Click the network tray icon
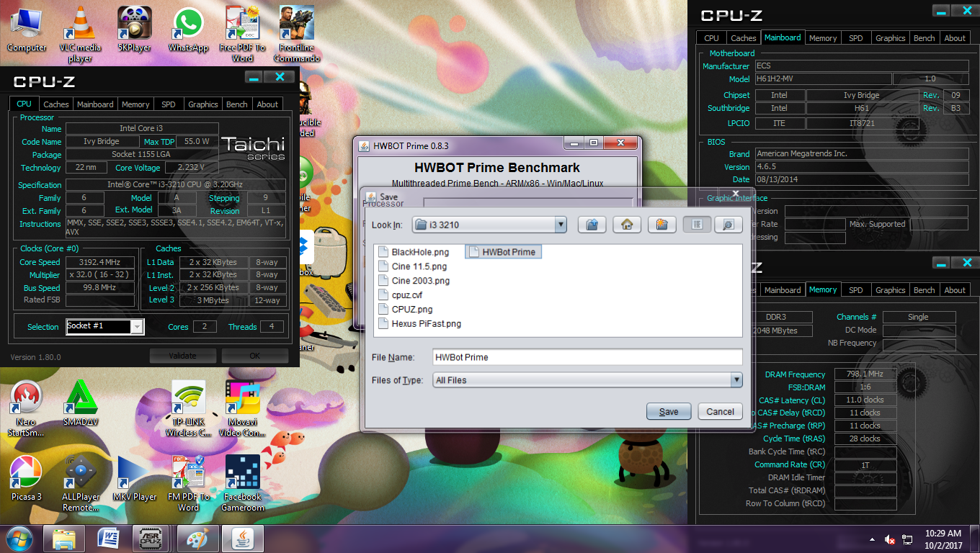Viewport: 980px width, 553px height. (x=908, y=539)
